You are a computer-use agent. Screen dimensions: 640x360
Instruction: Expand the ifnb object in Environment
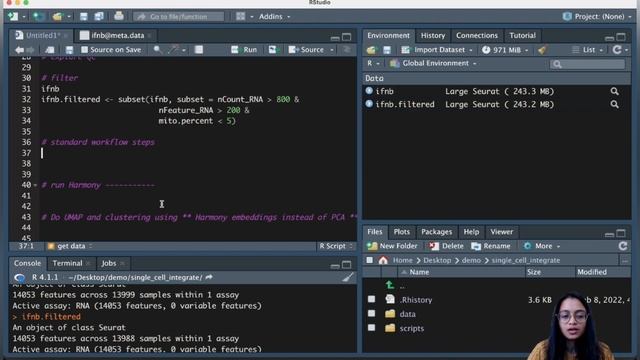click(x=369, y=91)
